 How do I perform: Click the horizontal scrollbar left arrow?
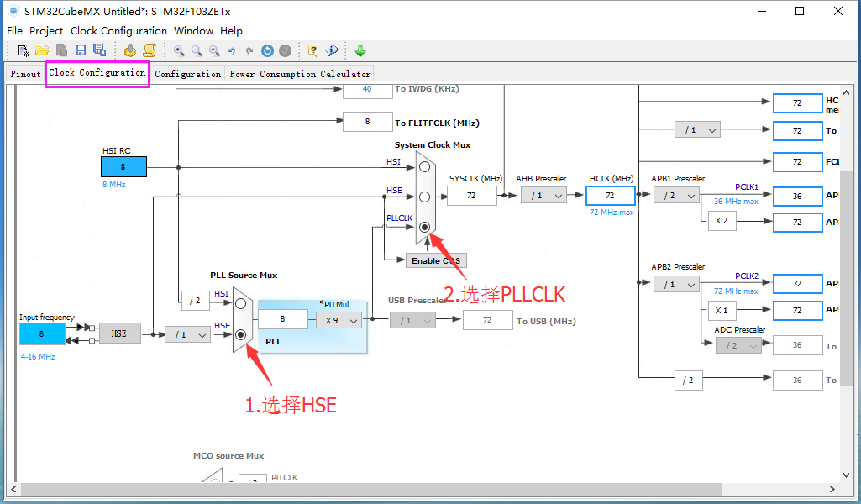coord(13,489)
